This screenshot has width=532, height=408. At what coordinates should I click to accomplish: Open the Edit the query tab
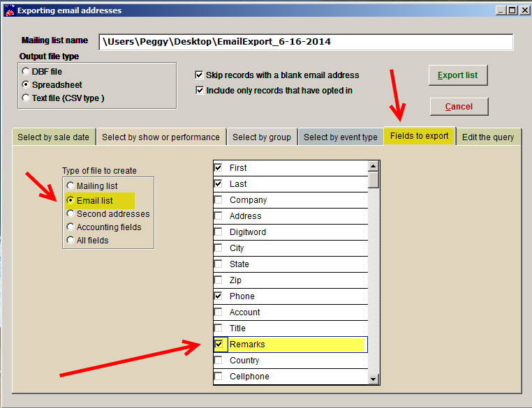pyautogui.click(x=487, y=137)
